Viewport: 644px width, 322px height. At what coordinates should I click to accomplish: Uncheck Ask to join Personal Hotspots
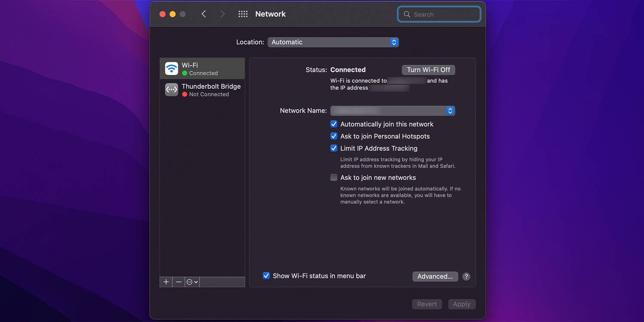(x=334, y=136)
